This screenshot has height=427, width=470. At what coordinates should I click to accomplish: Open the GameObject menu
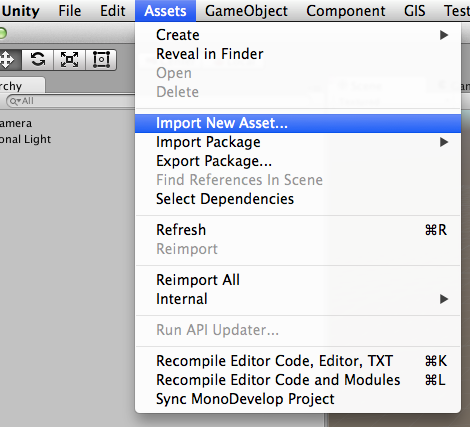[x=246, y=11]
